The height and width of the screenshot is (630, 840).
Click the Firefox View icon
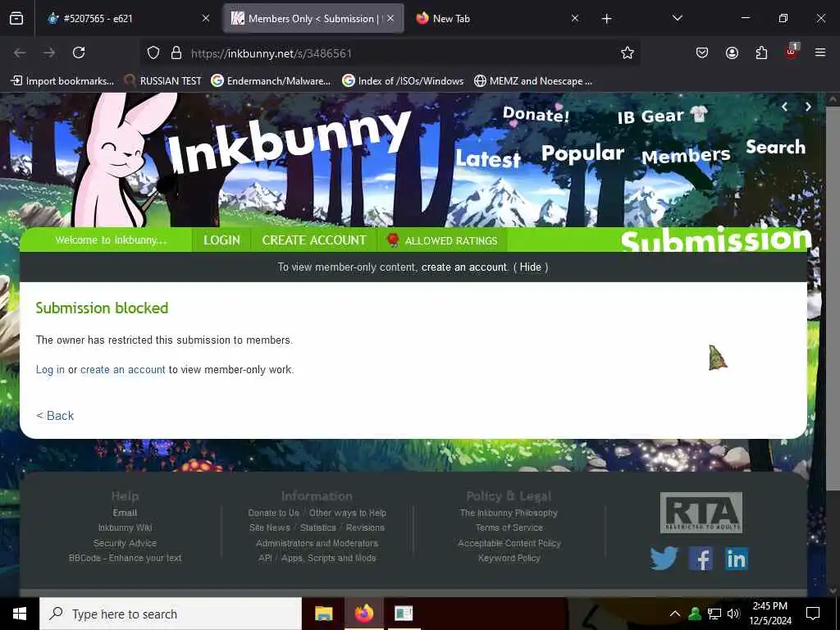click(x=16, y=19)
